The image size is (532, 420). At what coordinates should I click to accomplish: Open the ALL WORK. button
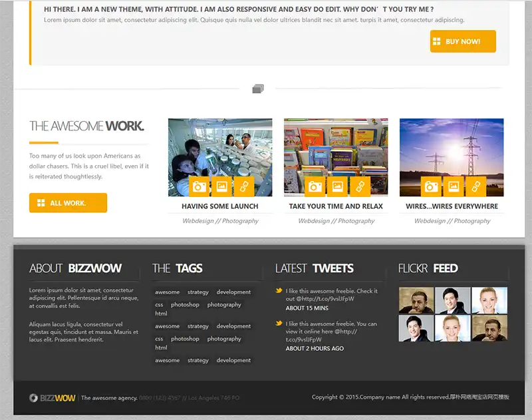click(68, 203)
